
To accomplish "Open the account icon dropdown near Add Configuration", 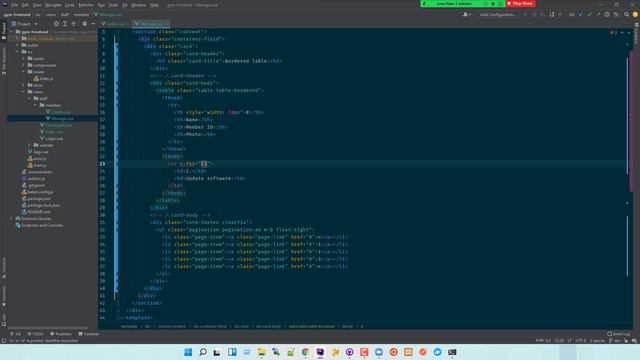I will click(467, 14).
